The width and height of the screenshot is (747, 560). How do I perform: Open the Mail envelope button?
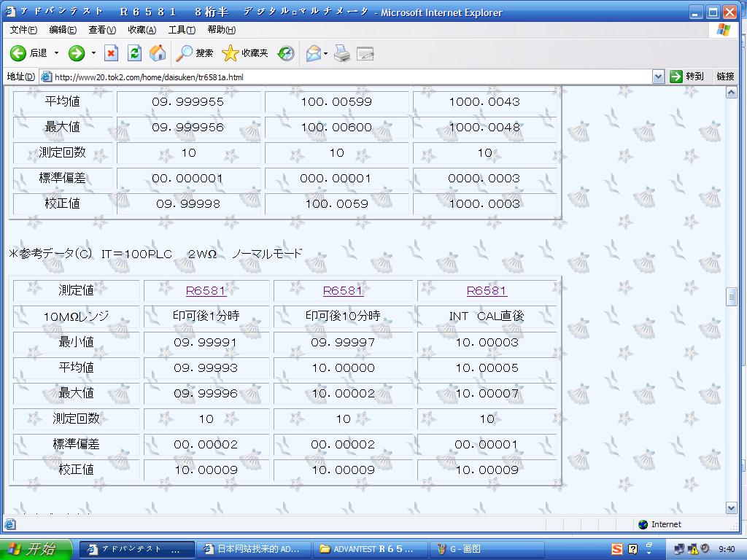[314, 53]
